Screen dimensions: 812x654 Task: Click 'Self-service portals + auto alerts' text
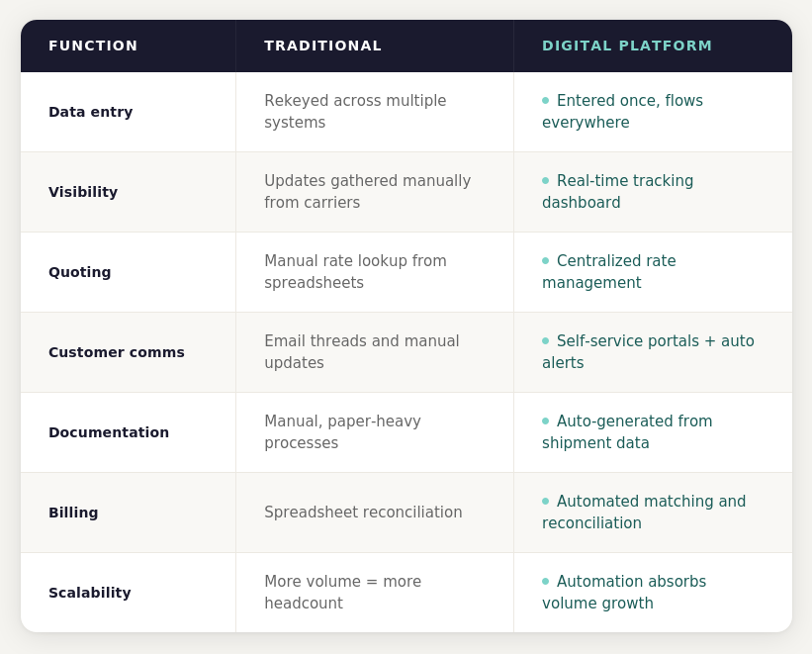649,352
